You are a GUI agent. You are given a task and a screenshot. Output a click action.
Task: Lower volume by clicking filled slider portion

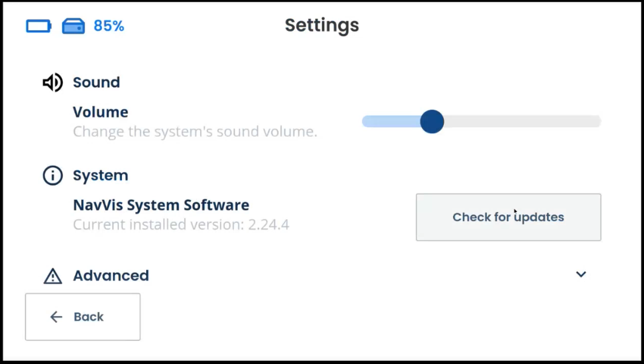[390, 122]
